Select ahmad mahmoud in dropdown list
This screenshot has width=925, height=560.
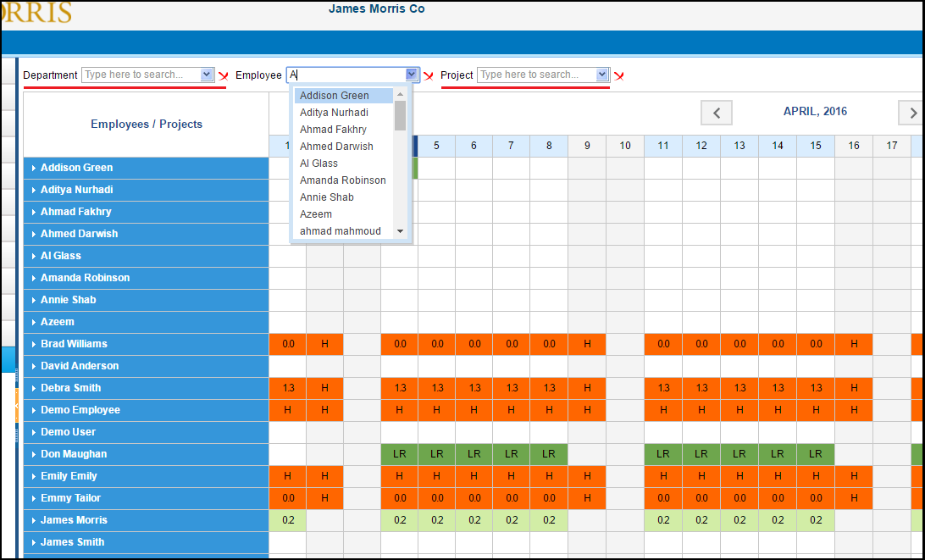[343, 230]
